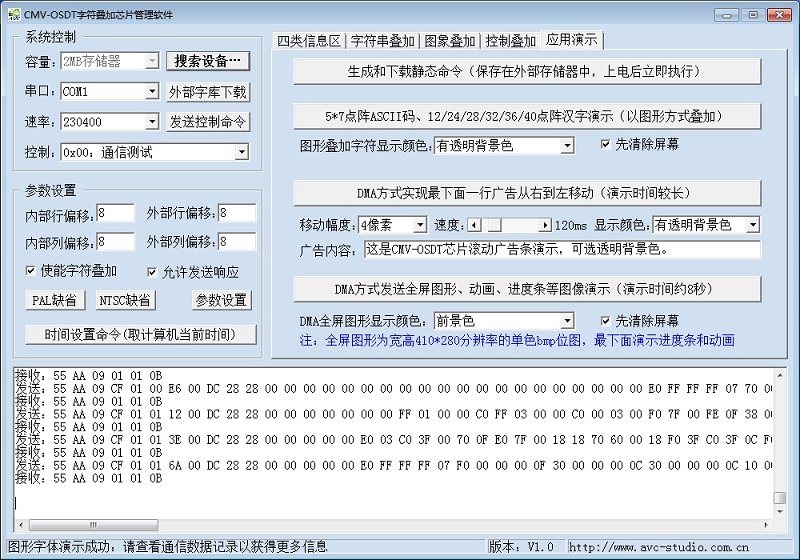Click the log vertical scroll up arrow

pyautogui.click(x=780, y=375)
